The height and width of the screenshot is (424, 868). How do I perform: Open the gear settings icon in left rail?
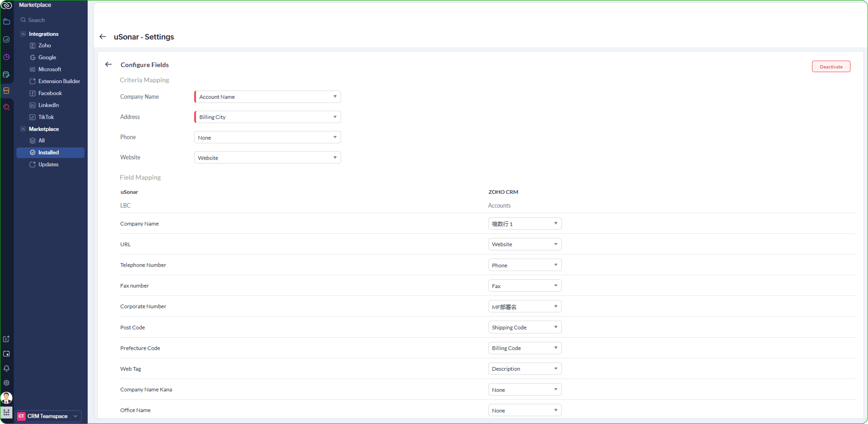coord(6,383)
